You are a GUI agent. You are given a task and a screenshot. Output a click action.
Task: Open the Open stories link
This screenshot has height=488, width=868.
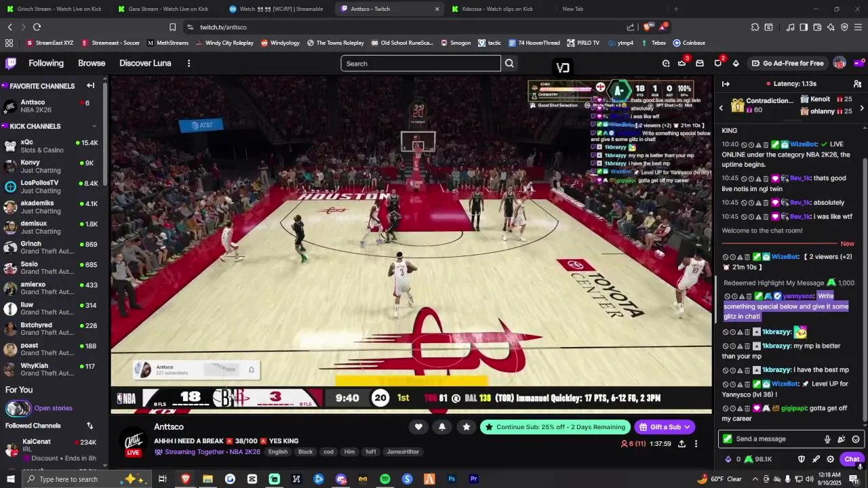pyautogui.click(x=53, y=408)
